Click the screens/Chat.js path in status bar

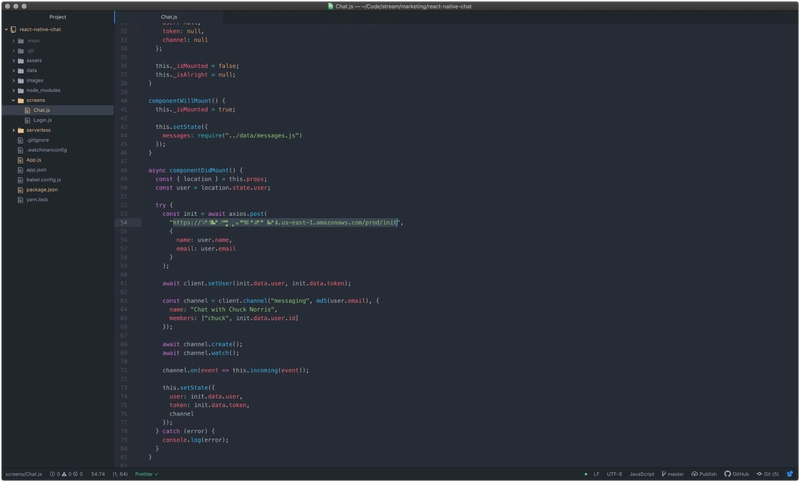point(24,474)
